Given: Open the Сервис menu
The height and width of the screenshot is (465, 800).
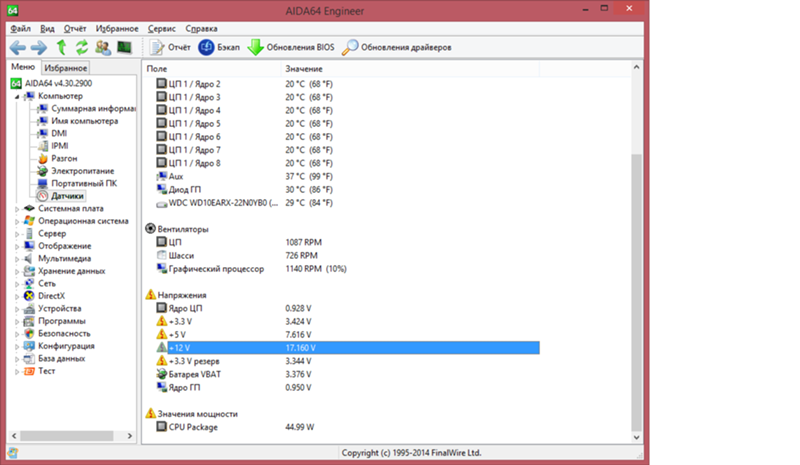Looking at the screenshot, I should 162,29.
